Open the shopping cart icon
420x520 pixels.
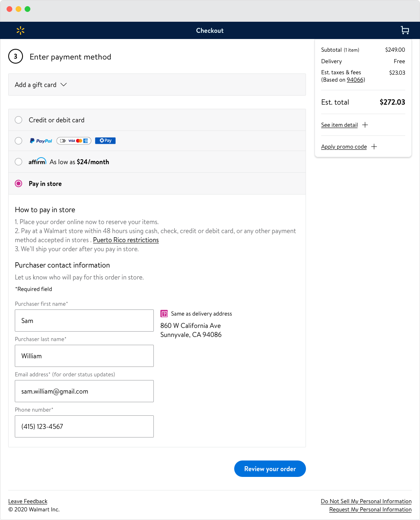tap(405, 30)
